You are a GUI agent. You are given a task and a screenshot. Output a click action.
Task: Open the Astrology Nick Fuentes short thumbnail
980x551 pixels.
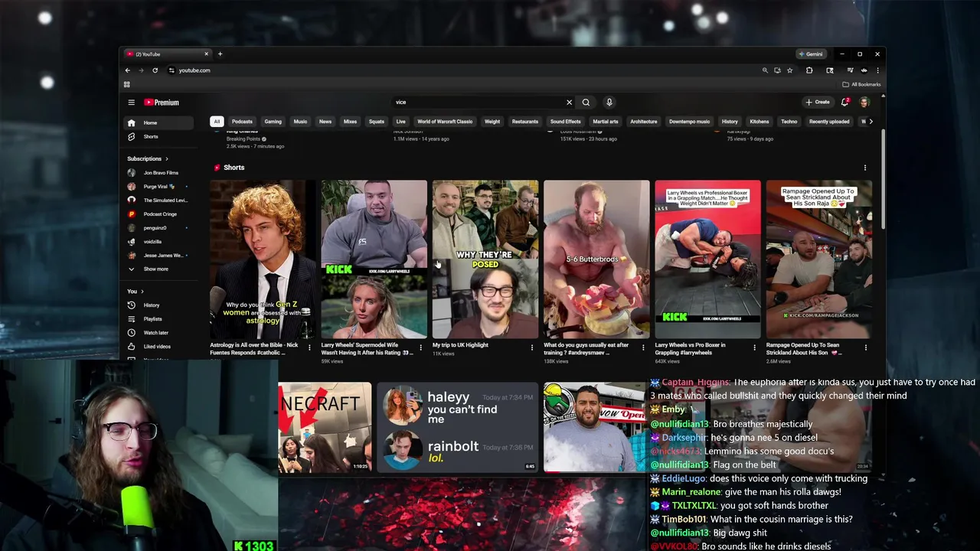tap(263, 259)
